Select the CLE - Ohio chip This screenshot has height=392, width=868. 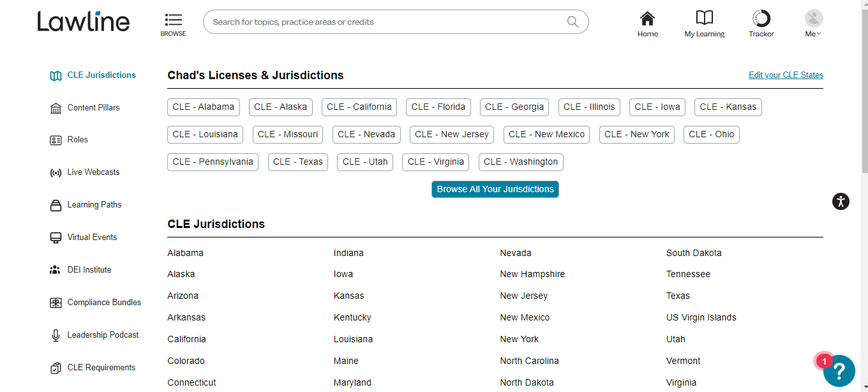coord(712,135)
